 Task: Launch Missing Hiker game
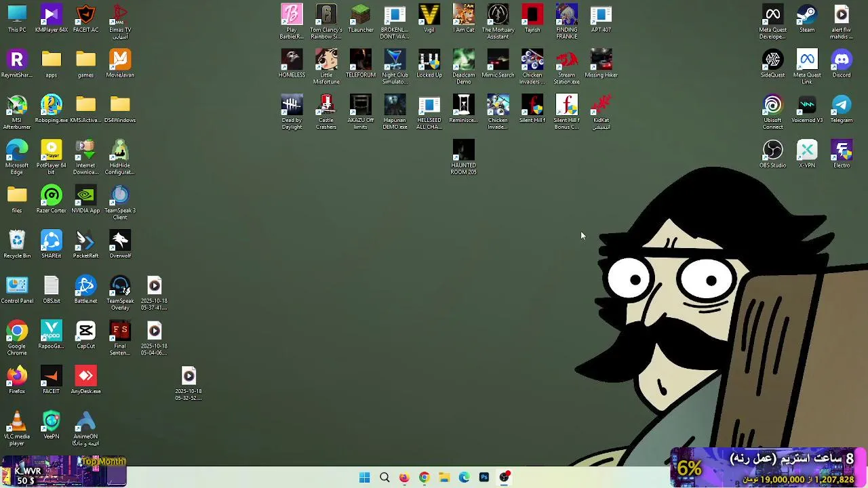601,64
